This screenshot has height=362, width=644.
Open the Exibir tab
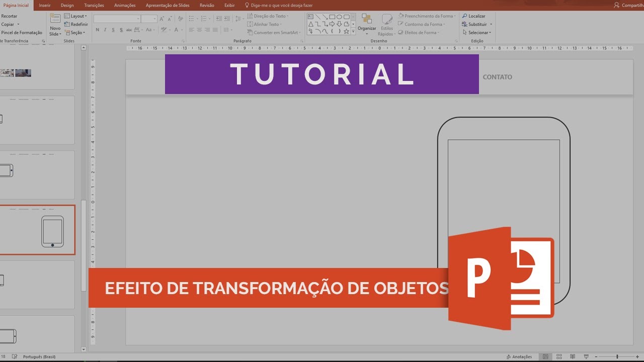229,5
